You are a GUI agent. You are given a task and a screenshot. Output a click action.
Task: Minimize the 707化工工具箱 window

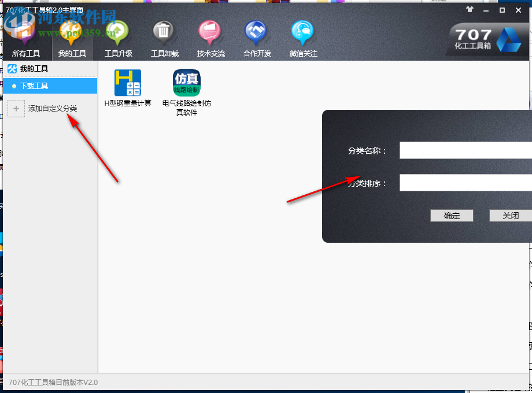point(486,10)
